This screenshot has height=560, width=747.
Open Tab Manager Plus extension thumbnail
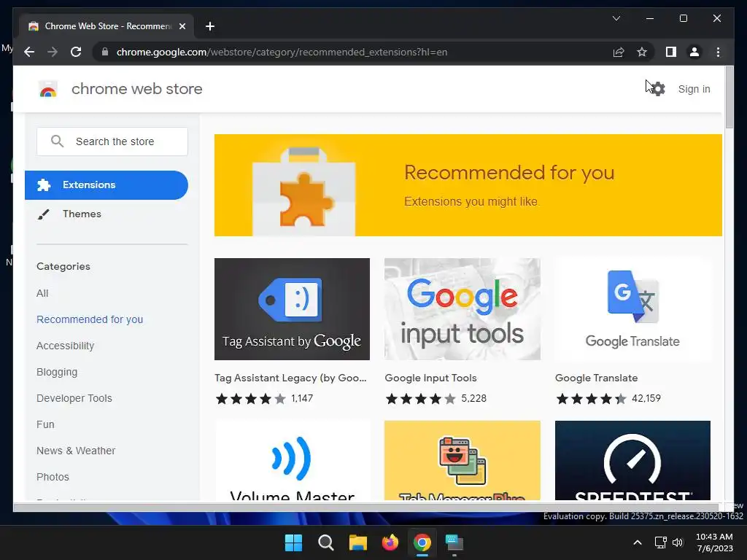(x=462, y=460)
